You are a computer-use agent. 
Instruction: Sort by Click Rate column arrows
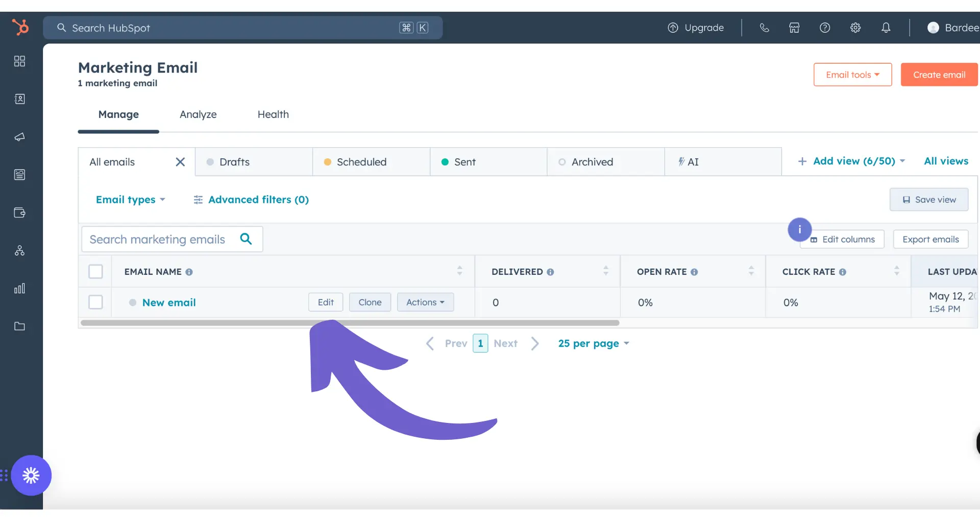point(897,271)
